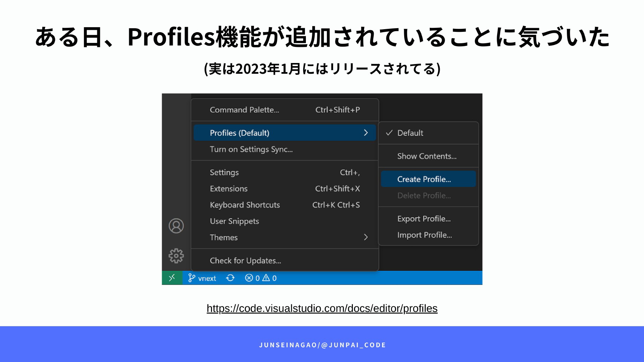Expand the Themes submenu arrow
Screen dimensions: 644x362
point(366,237)
